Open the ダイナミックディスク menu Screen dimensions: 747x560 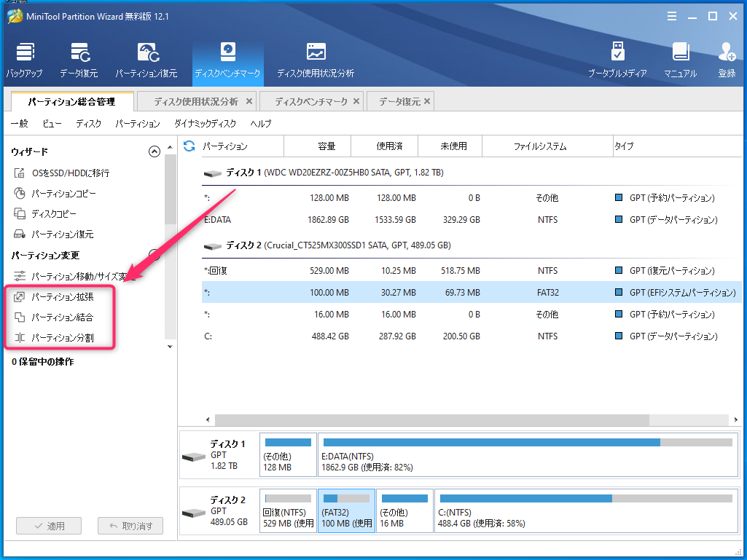(x=205, y=124)
